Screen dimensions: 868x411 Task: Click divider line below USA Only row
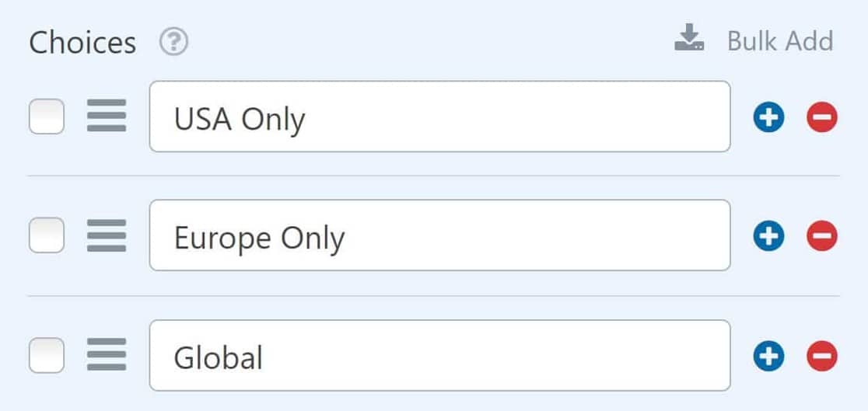[434, 176]
